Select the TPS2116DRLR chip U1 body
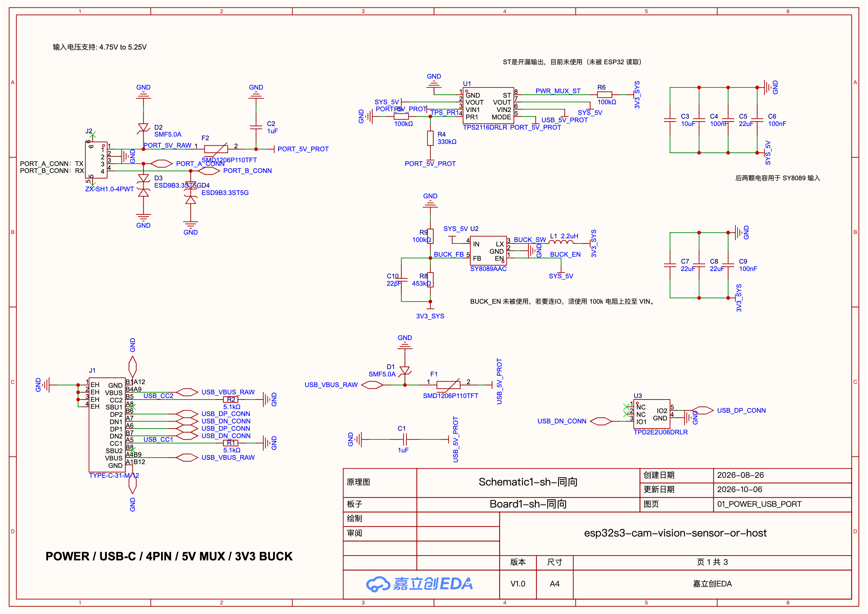 (x=488, y=105)
